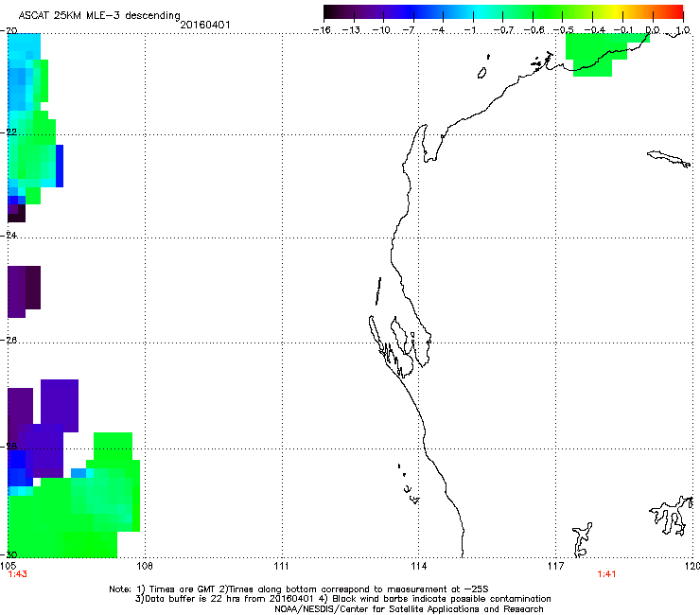The width and height of the screenshot is (700, 615).
Task: Click the -0.4 colorbar label
Action: pyautogui.click(x=594, y=30)
